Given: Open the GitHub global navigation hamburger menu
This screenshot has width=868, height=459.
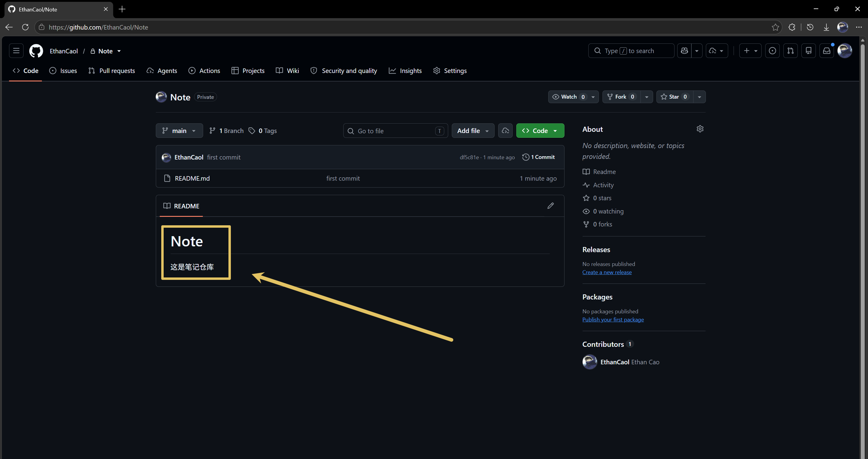Looking at the screenshot, I should (16, 51).
